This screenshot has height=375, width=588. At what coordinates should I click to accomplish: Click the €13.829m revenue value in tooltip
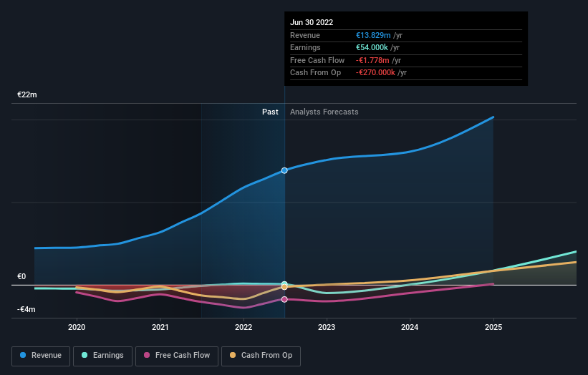tap(373, 35)
